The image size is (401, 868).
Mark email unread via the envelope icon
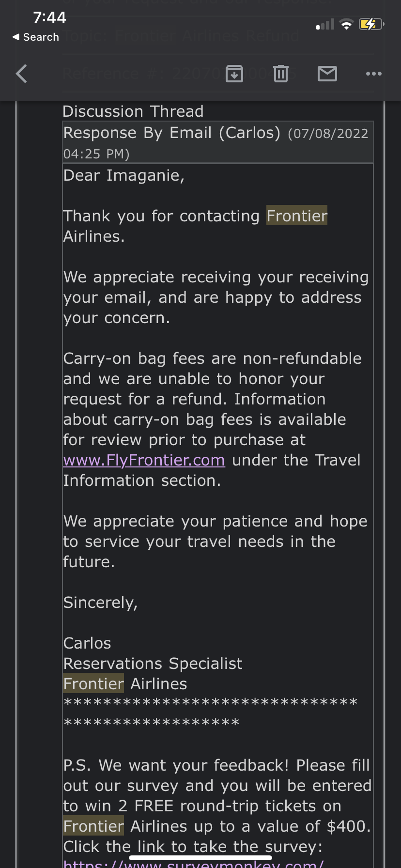[x=327, y=74]
